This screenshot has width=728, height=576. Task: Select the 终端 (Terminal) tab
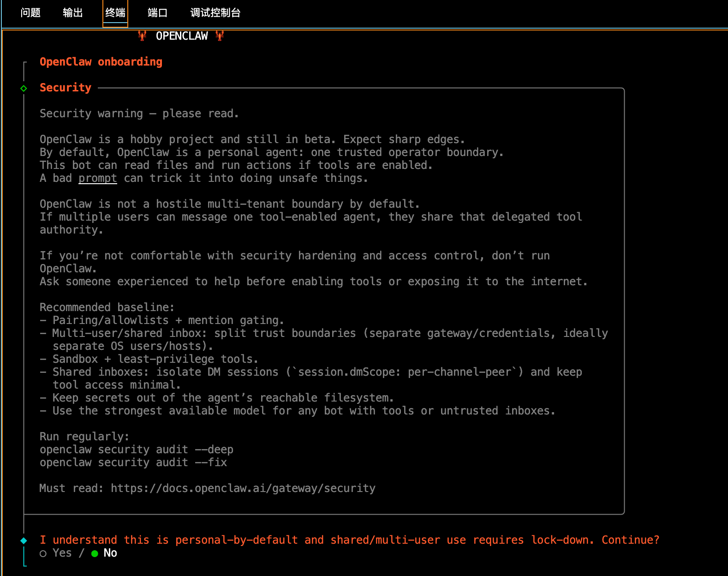[x=115, y=13]
